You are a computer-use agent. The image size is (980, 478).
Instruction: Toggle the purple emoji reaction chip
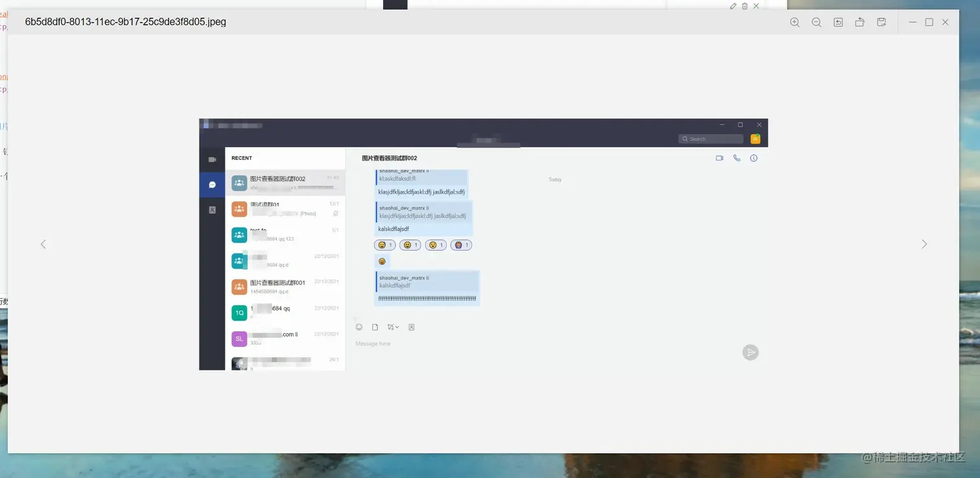click(461, 245)
